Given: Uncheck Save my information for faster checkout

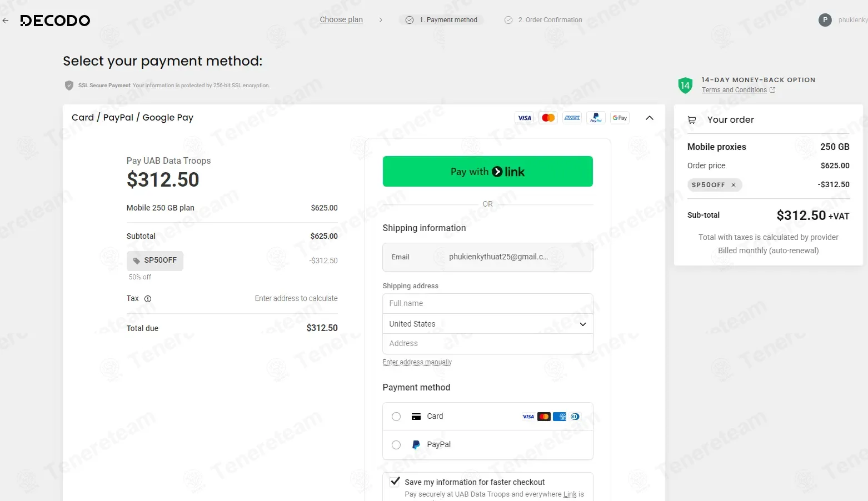Looking at the screenshot, I should [x=395, y=482].
